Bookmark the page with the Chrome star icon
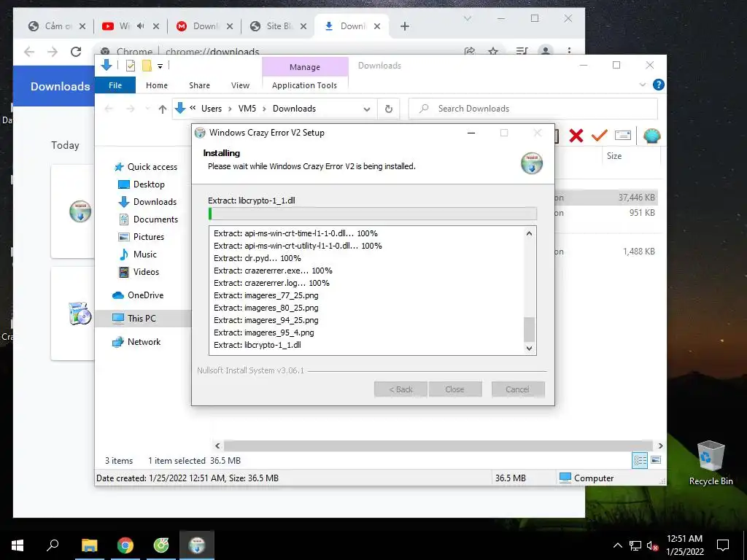The height and width of the screenshot is (560, 747). pos(493,51)
